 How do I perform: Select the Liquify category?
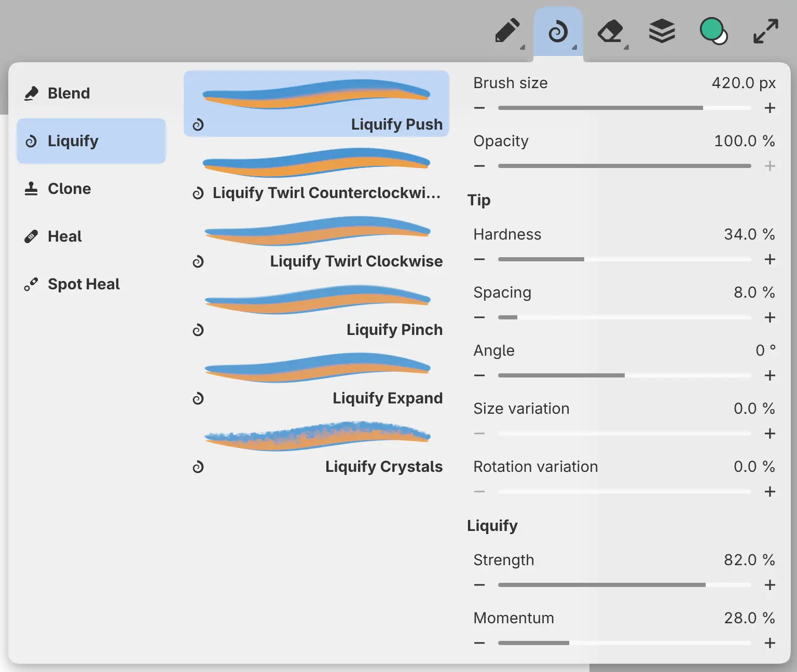coord(91,141)
